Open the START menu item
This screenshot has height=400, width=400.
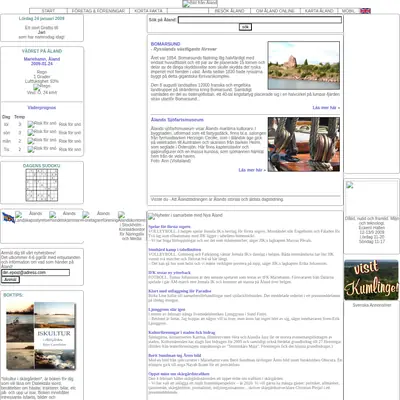point(48,11)
